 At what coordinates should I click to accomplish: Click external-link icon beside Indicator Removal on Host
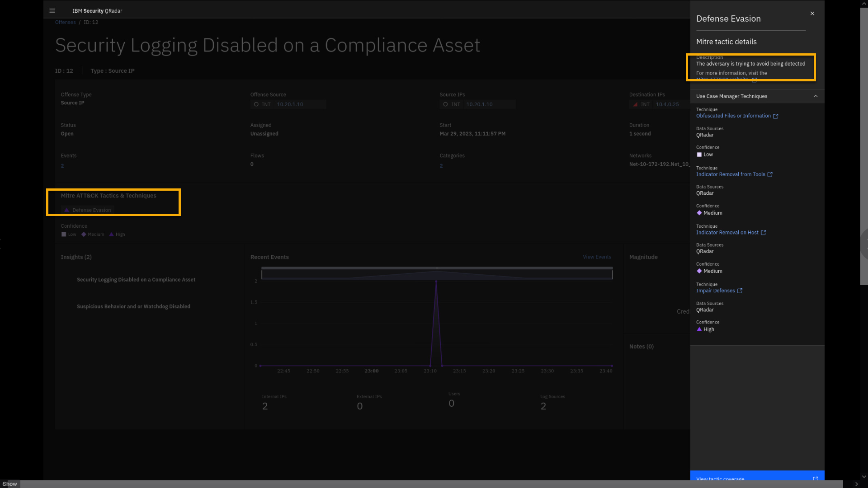point(764,233)
